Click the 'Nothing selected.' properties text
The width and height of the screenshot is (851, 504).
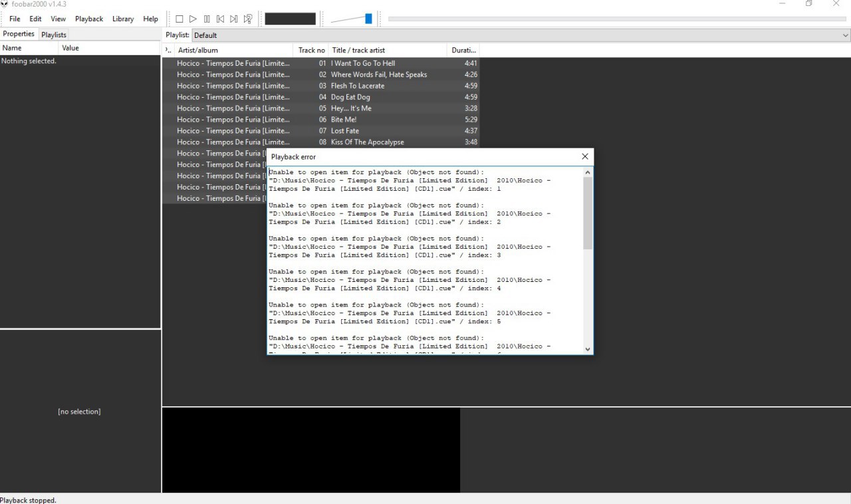pyautogui.click(x=29, y=61)
